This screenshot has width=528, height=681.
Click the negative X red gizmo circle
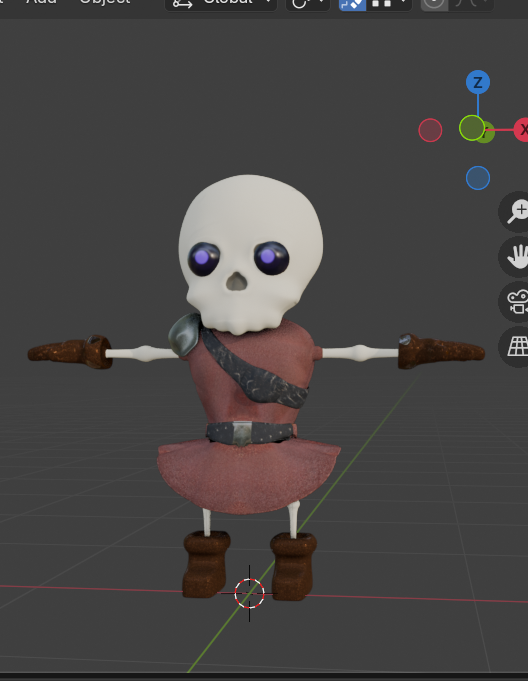click(430, 130)
